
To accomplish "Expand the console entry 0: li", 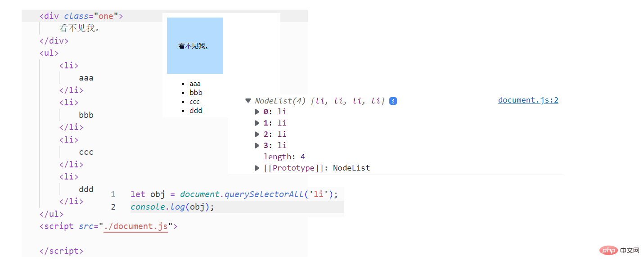I will click(x=257, y=112).
